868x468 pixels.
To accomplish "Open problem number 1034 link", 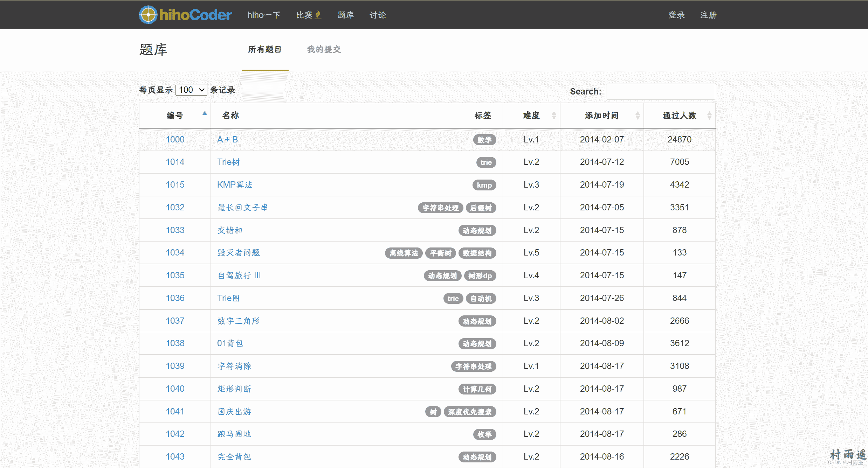I will point(175,253).
